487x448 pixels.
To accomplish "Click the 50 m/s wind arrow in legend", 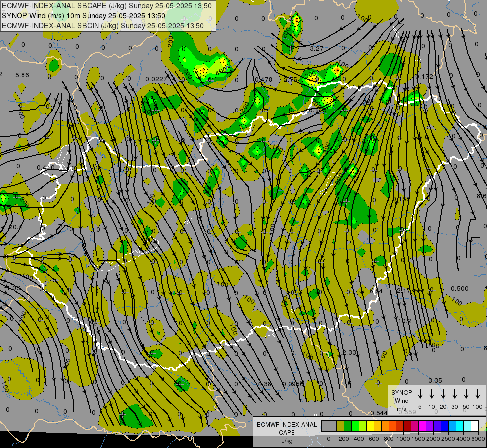I will coord(466,394).
